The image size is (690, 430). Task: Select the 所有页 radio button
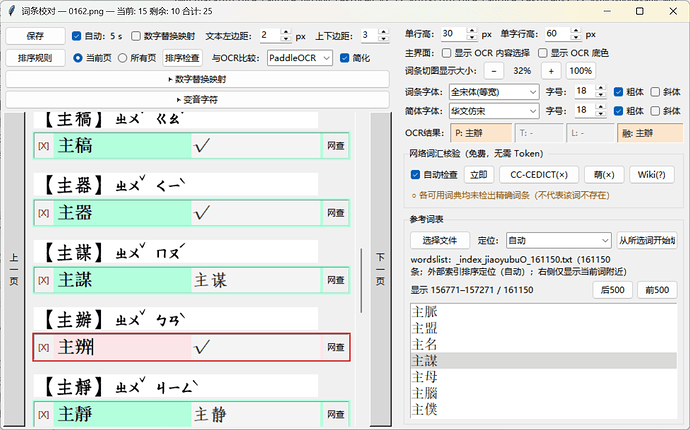tap(122, 58)
